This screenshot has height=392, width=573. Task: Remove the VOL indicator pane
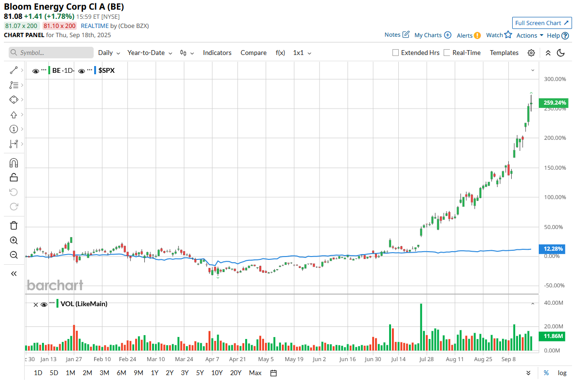tap(35, 305)
